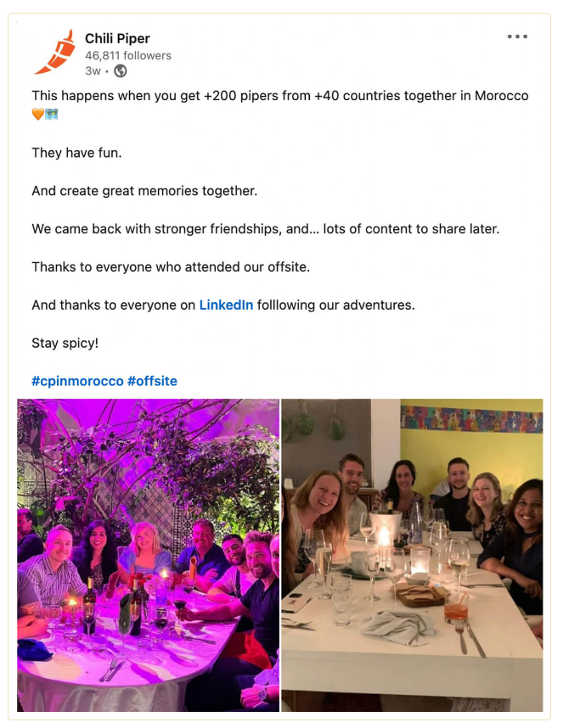Click the "stronger friendships" sentence
The height and width of the screenshot is (728, 563).
point(266,229)
